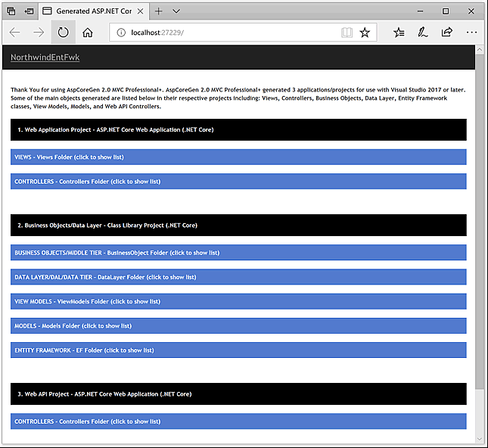Click the 'Thank You for using AspCoreGen' paragraph
This screenshot has width=488, height=448.
[x=238, y=98]
